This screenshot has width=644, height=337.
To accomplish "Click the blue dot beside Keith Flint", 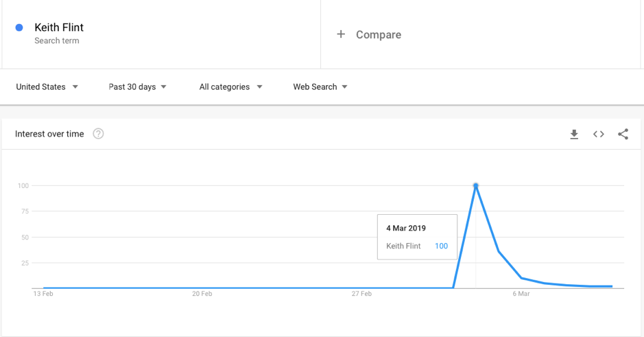I will point(19,27).
